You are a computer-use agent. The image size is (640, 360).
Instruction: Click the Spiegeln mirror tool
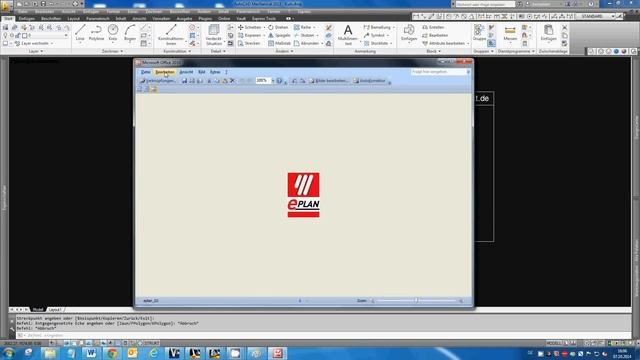click(x=279, y=36)
